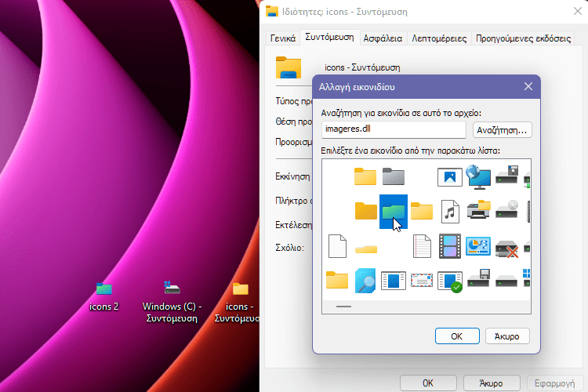Pick the green folder icon

(394, 212)
